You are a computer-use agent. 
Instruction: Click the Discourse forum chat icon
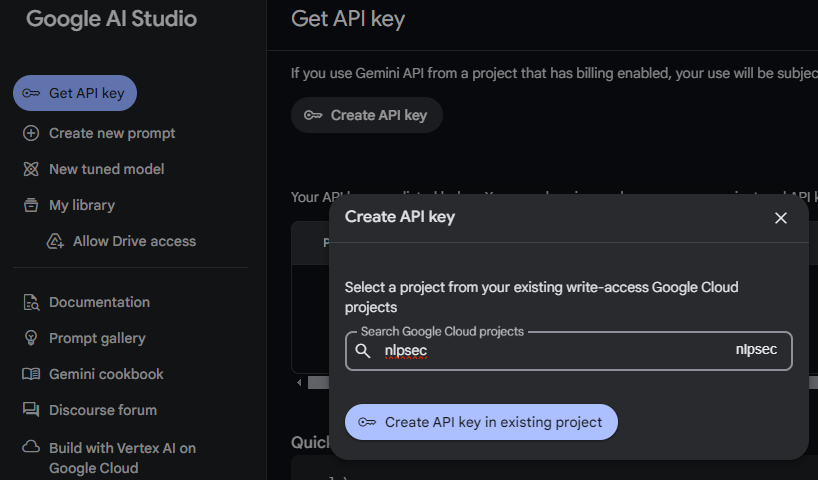[31, 410]
